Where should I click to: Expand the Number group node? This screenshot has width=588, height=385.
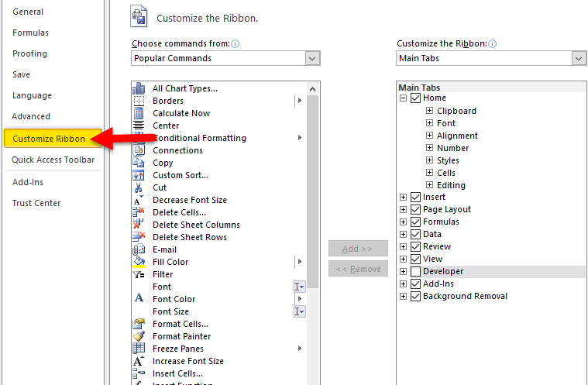tap(430, 148)
